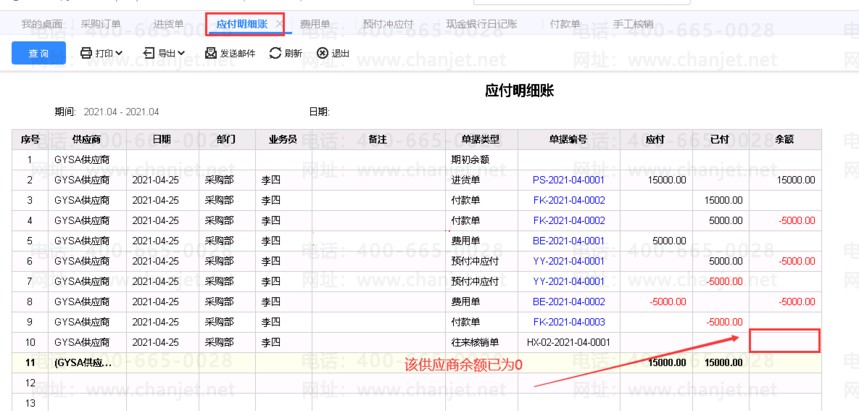Select the 手工核销 tab
859x411 pixels.
[632, 23]
